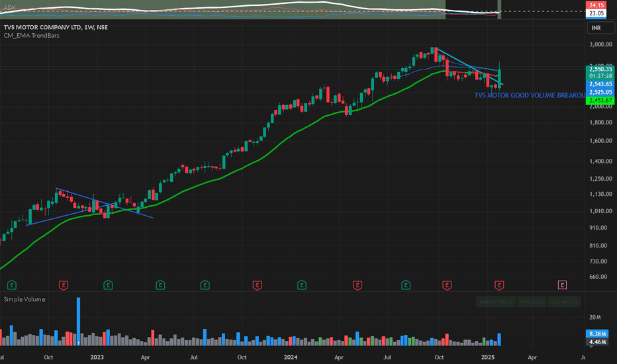This screenshot has height=364, width=617.
Task: Select the cyan descending trendline from the 2024 peak
Action: 469,66
